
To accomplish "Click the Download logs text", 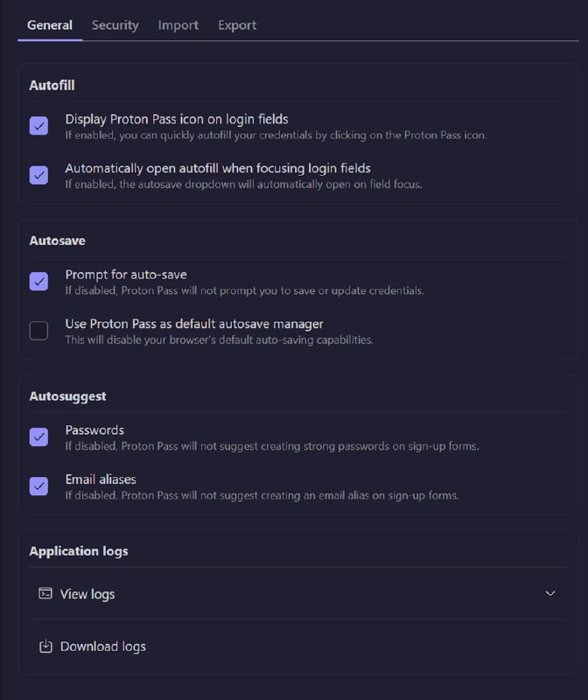I will pos(102,647).
